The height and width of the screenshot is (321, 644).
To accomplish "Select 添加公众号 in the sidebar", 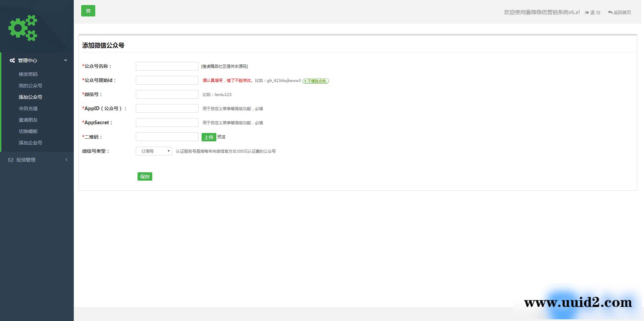I will (x=31, y=97).
